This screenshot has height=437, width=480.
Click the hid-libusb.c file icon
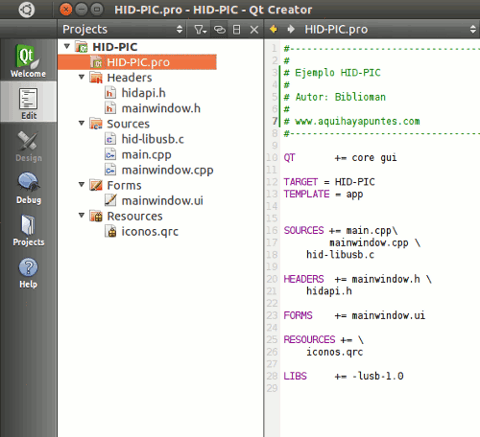[110, 139]
